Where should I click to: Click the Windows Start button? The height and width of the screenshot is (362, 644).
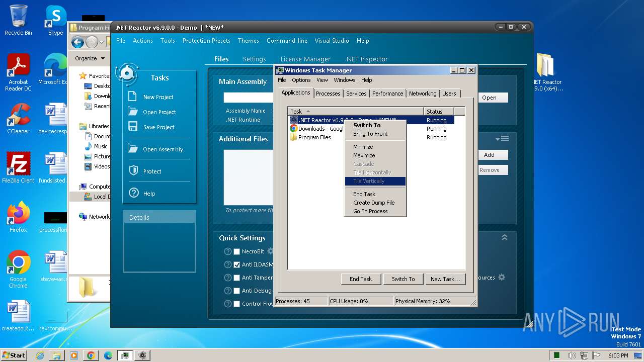click(14, 355)
